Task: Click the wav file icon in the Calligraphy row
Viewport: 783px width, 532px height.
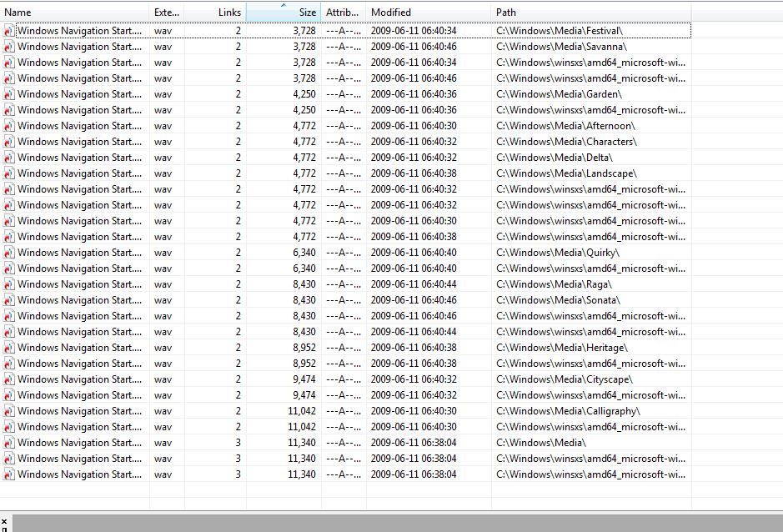Action: pyautogui.click(x=8, y=411)
